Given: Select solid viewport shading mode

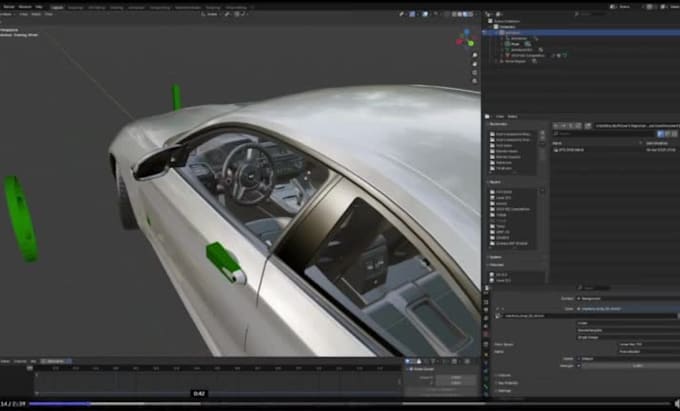Looking at the screenshot, I should point(460,14).
